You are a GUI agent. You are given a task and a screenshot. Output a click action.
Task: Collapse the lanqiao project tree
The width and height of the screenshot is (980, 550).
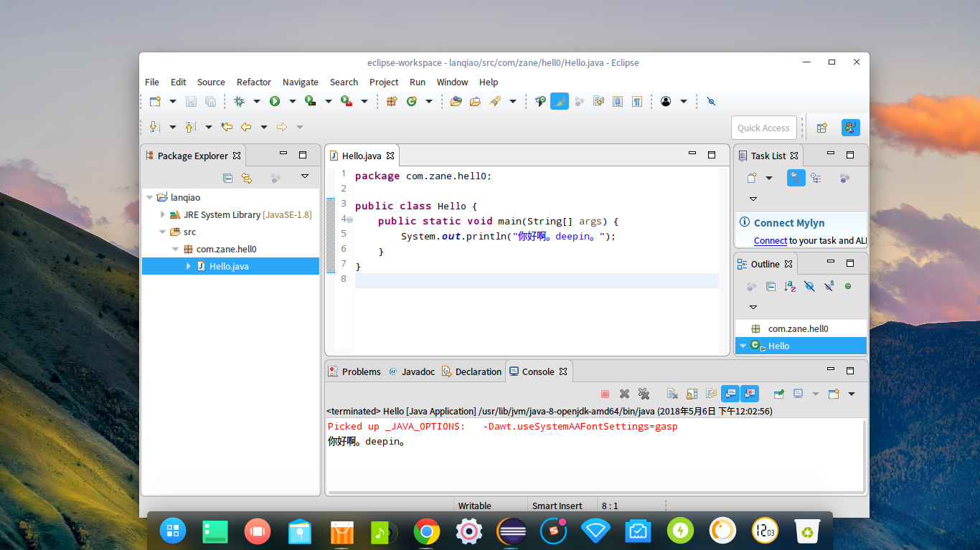click(150, 197)
